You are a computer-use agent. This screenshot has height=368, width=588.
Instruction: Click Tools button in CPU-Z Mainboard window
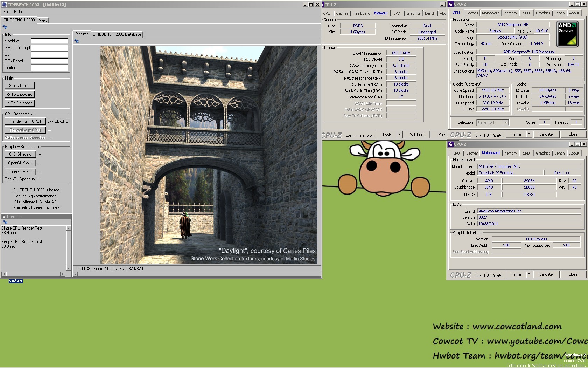(x=516, y=274)
